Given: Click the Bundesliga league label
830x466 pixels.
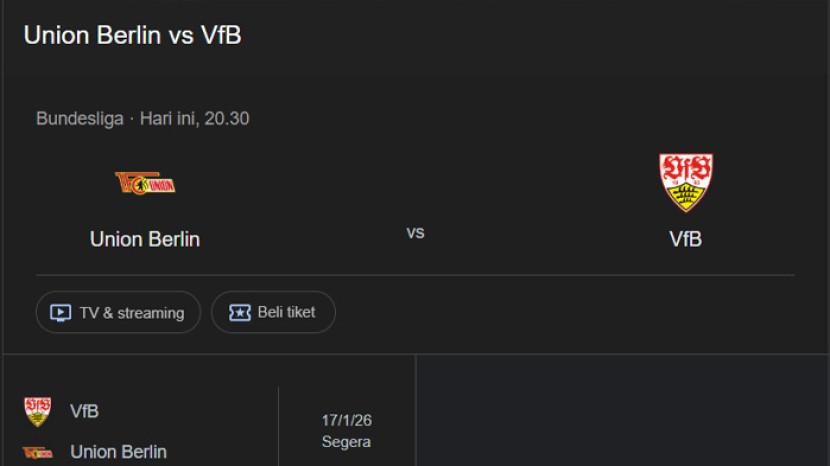Looking at the screenshot, I should point(79,119).
